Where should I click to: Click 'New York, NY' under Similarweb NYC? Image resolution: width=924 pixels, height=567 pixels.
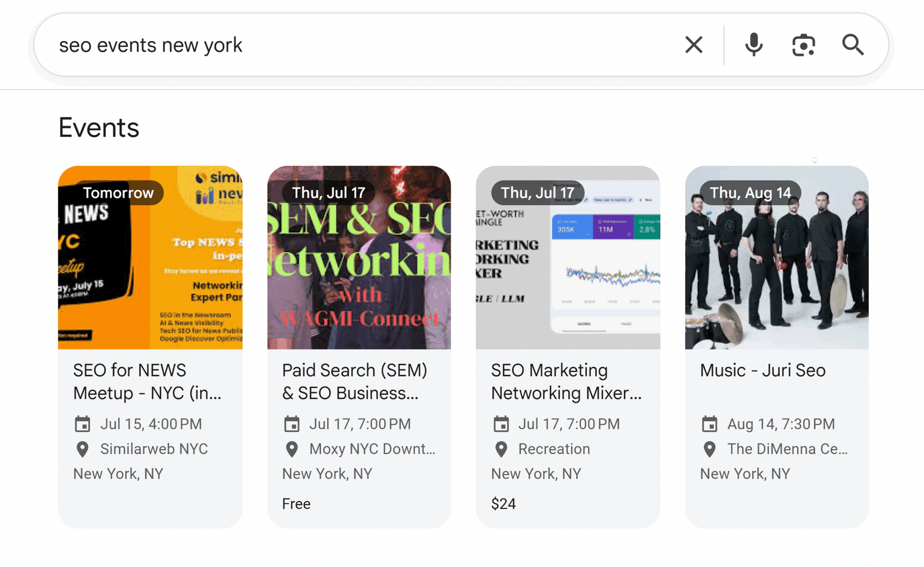point(118,474)
